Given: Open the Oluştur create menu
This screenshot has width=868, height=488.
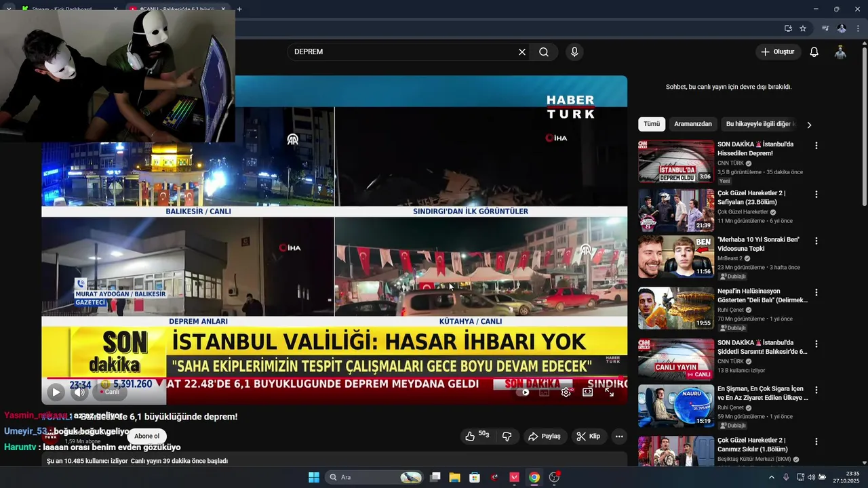Looking at the screenshot, I should click(778, 52).
